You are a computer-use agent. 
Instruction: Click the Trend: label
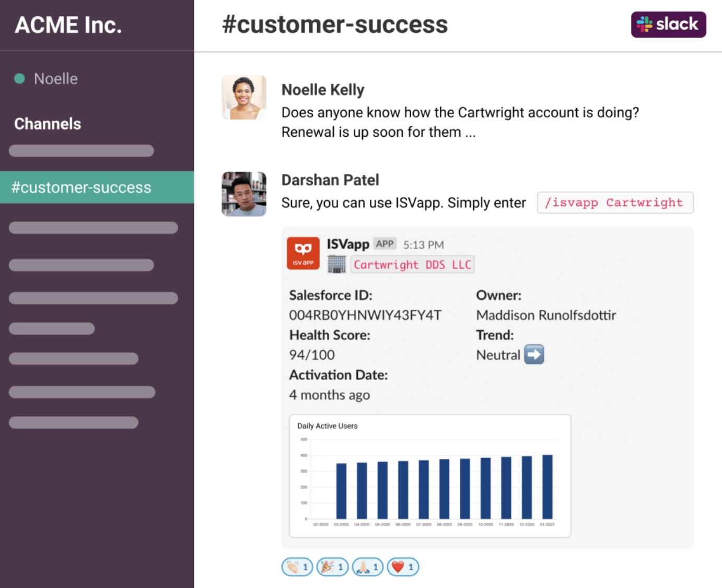(x=495, y=335)
